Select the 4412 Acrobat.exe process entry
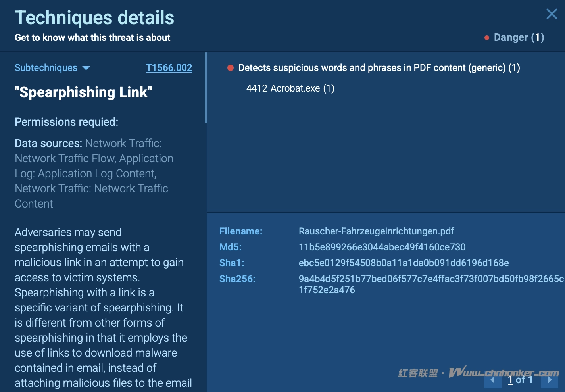 pyautogui.click(x=290, y=88)
